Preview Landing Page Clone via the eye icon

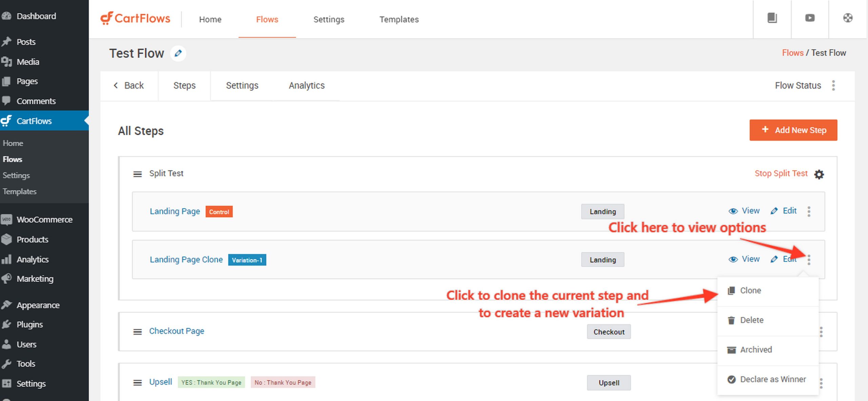click(733, 259)
